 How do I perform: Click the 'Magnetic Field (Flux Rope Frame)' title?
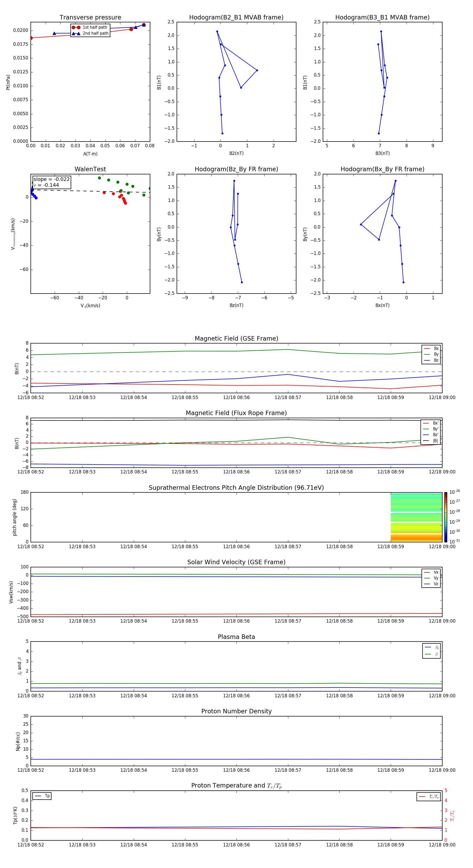click(x=236, y=413)
